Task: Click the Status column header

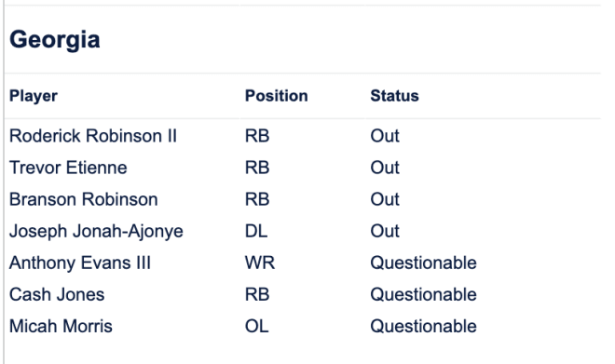Action: (394, 96)
